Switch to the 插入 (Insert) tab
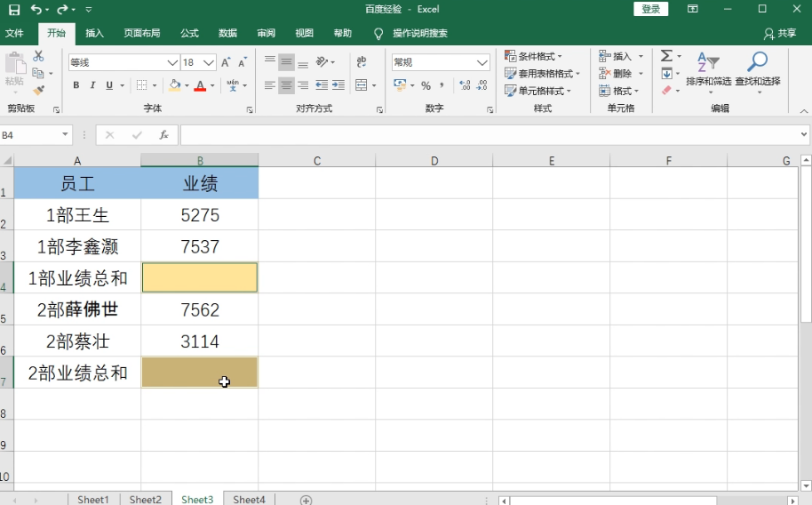812x505 pixels. 94,33
